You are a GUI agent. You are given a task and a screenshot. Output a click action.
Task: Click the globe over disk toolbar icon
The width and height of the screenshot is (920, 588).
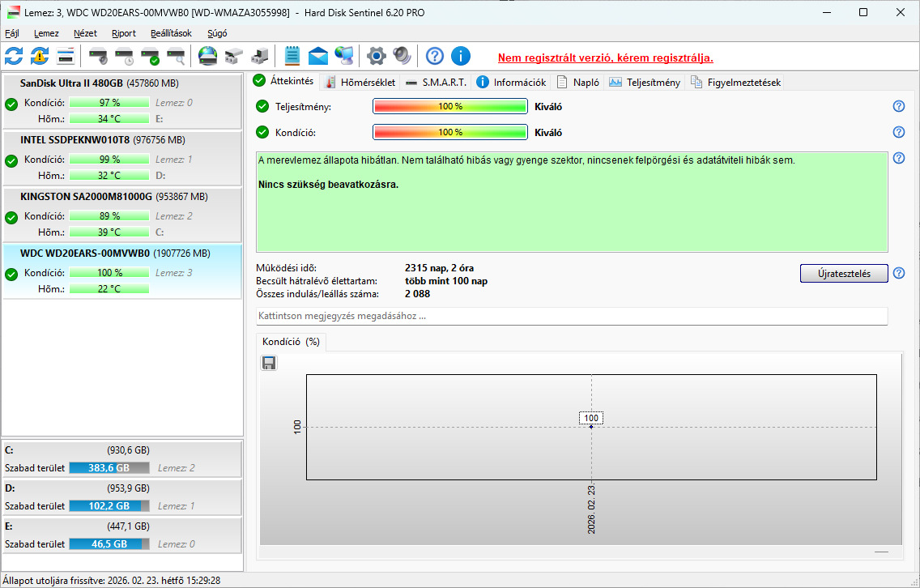207,57
